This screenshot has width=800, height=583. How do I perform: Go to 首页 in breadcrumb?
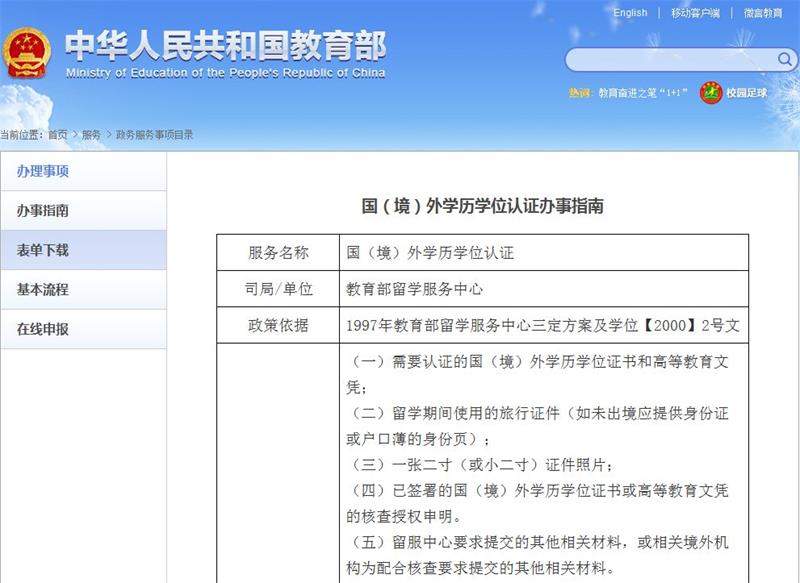(58, 135)
